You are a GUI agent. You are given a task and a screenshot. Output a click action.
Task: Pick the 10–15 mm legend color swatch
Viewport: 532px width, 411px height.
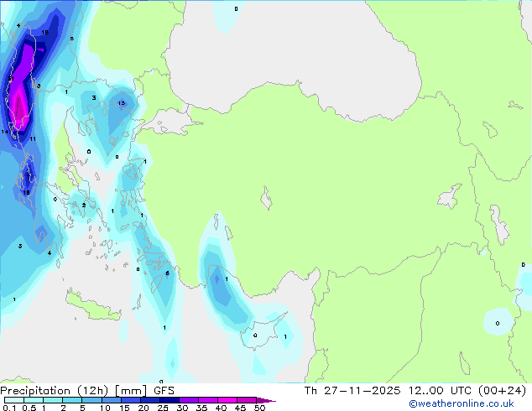tap(111, 400)
